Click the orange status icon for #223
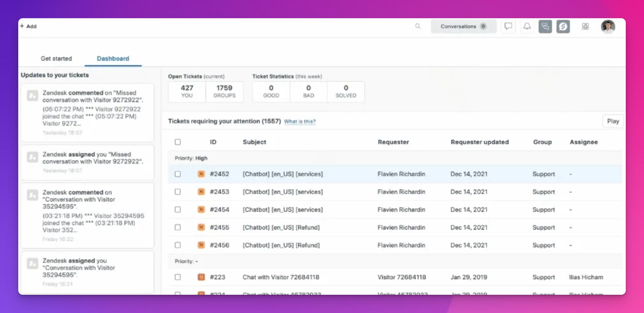The width and height of the screenshot is (644, 313). (201, 277)
